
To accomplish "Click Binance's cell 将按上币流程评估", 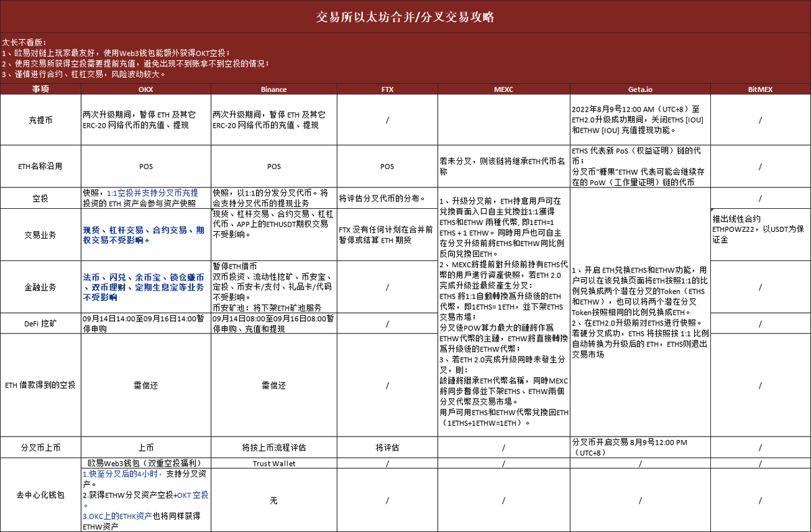I will 274,448.
